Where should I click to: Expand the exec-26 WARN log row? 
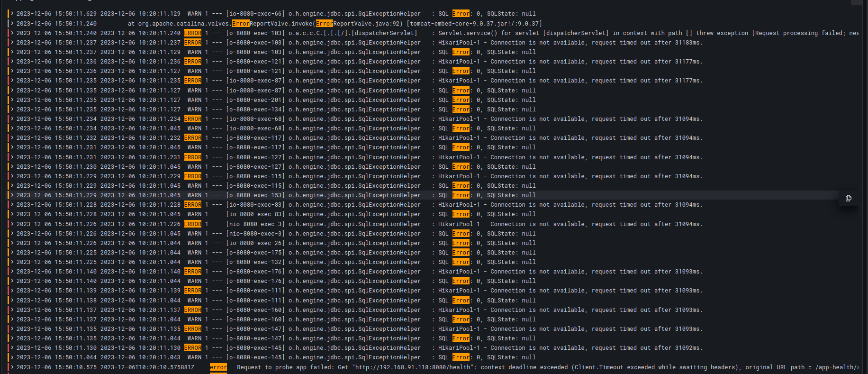pyautogui.click(x=12, y=243)
